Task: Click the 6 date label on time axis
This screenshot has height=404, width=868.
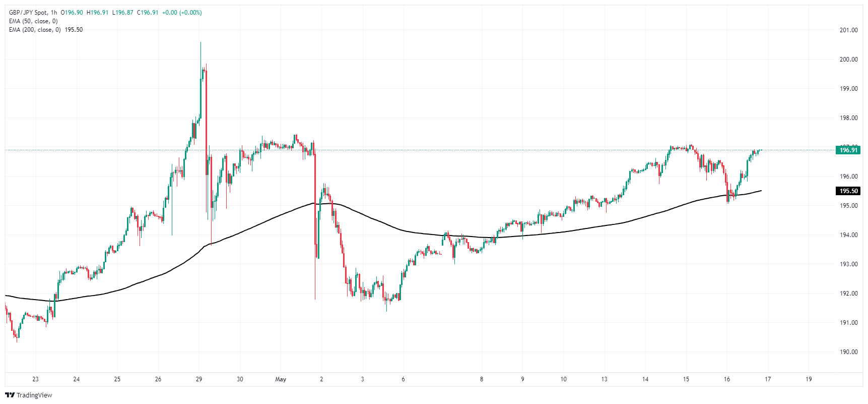Action: coord(403,379)
